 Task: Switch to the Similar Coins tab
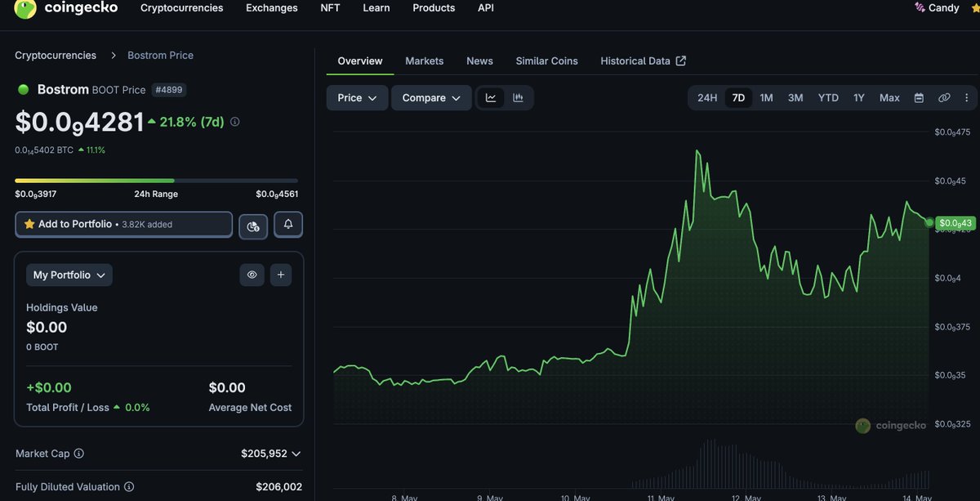coord(546,61)
